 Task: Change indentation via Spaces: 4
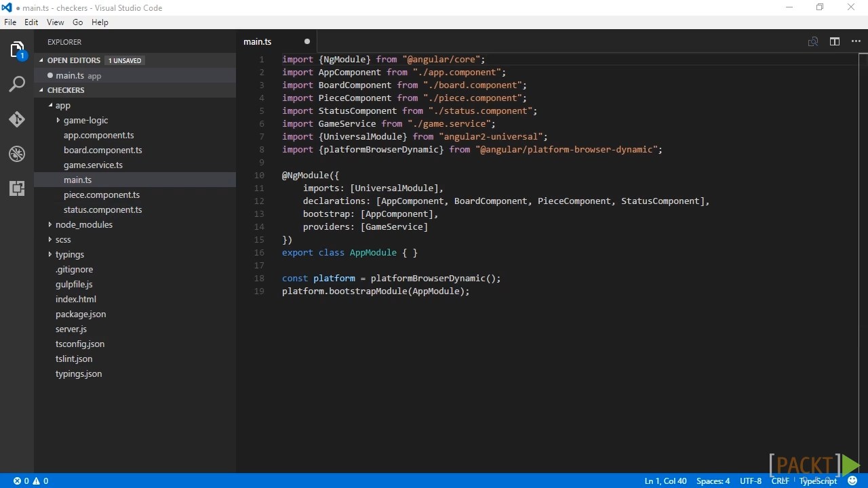pos(713,481)
